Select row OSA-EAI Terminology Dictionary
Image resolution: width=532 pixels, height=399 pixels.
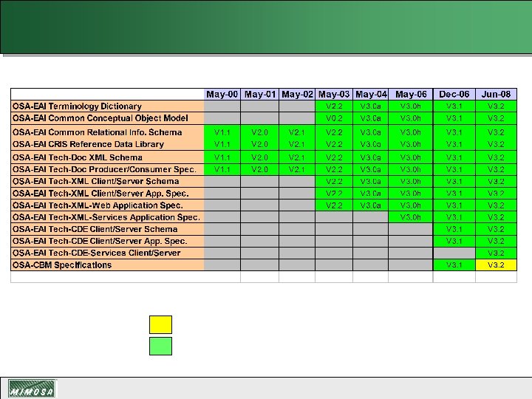coord(264,106)
